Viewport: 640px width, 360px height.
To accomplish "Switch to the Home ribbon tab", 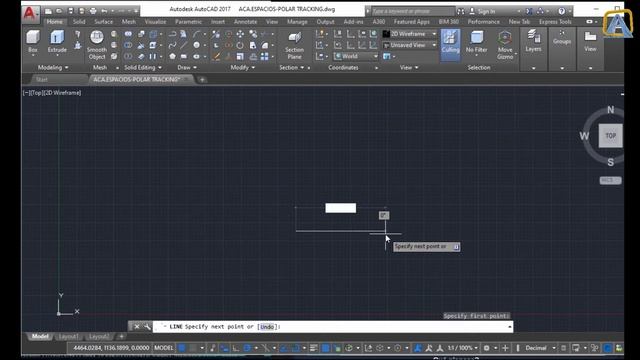I will tap(54, 22).
